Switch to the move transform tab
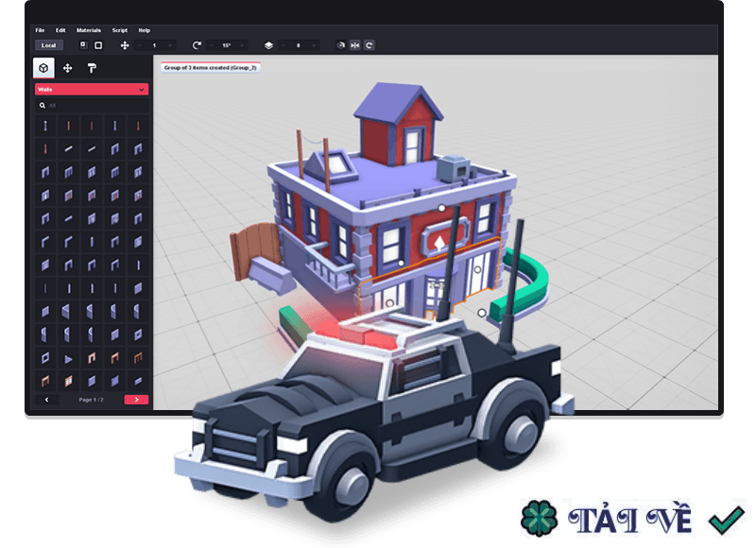 click(x=67, y=68)
